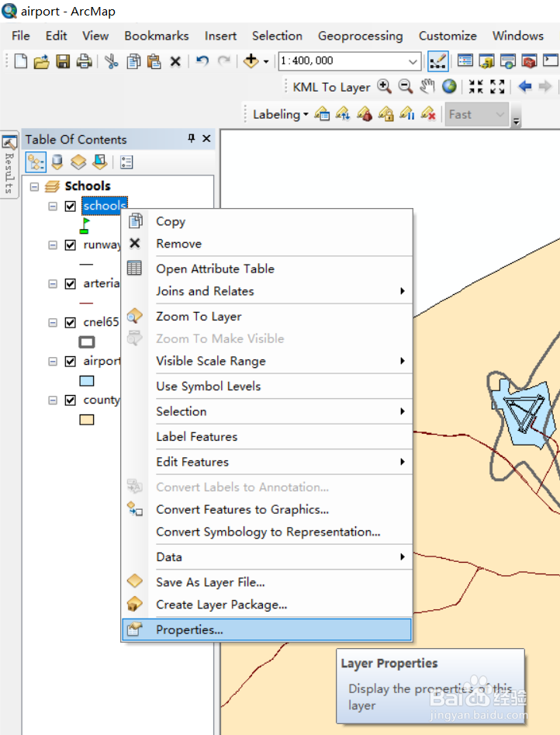Click the Paste clipboard icon
The width and height of the screenshot is (560, 735).
154,61
